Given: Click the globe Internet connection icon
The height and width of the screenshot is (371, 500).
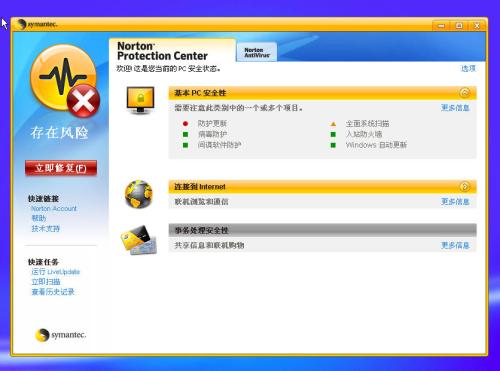Looking at the screenshot, I should click(x=139, y=194).
